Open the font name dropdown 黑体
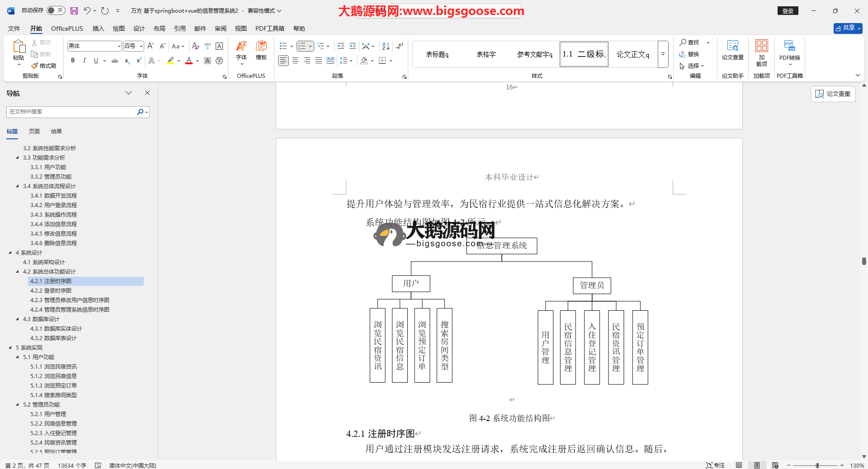 pyautogui.click(x=119, y=46)
